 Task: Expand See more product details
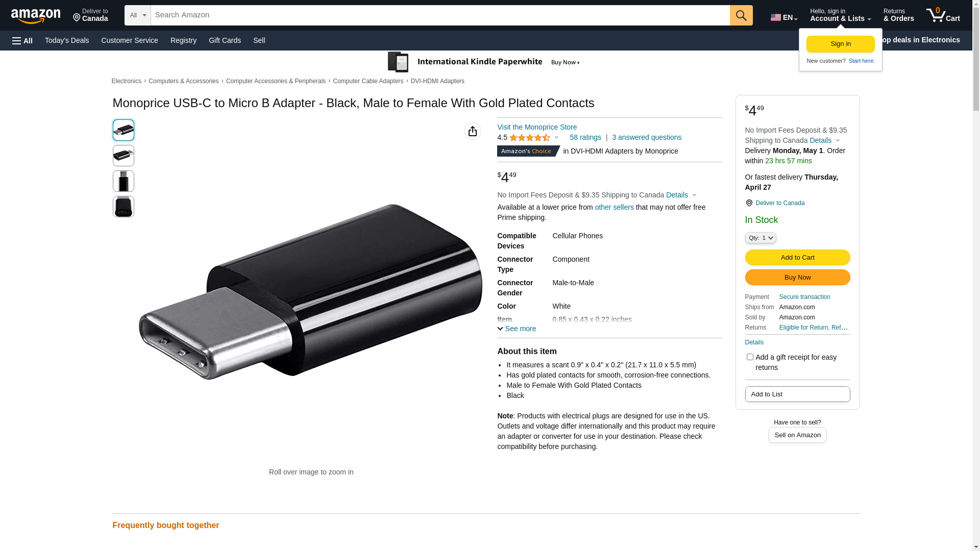tap(517, 329)
